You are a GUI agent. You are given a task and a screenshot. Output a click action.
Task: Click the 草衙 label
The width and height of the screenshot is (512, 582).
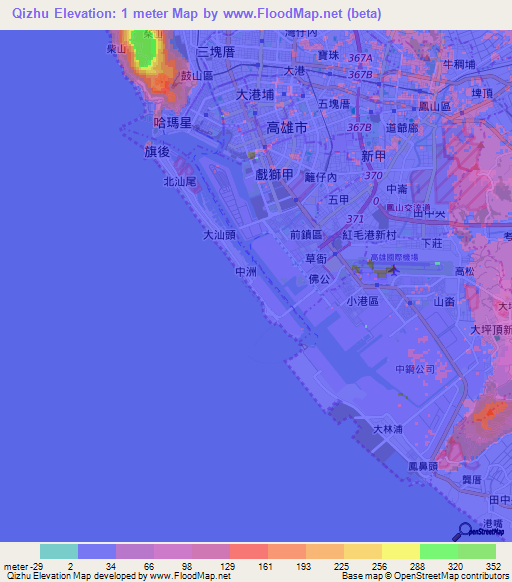point(316,258)
